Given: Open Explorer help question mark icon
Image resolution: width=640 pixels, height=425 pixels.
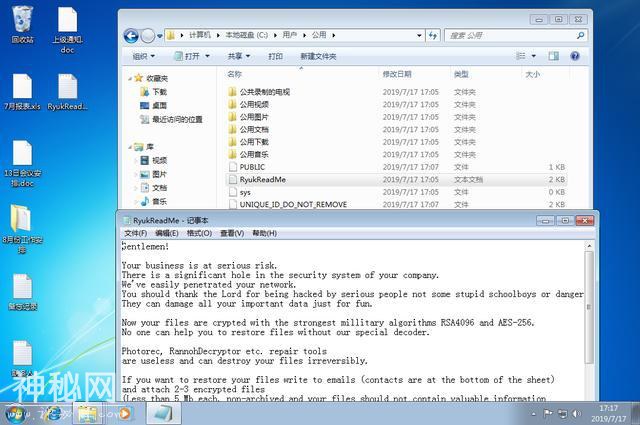Looking at the screenshot, I should pyautogui.click(x=575, y=56).
